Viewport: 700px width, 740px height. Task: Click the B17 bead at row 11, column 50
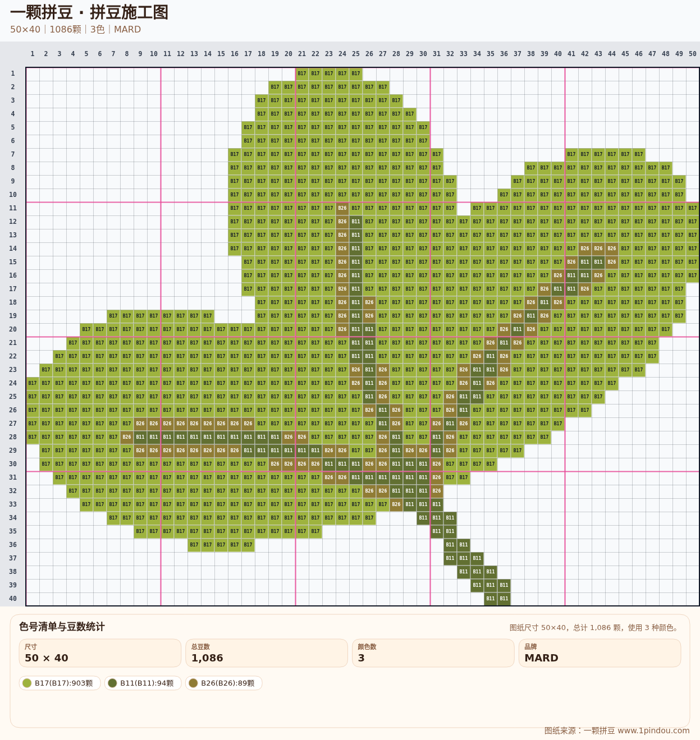pyautogui.click(x=693, y=208)
